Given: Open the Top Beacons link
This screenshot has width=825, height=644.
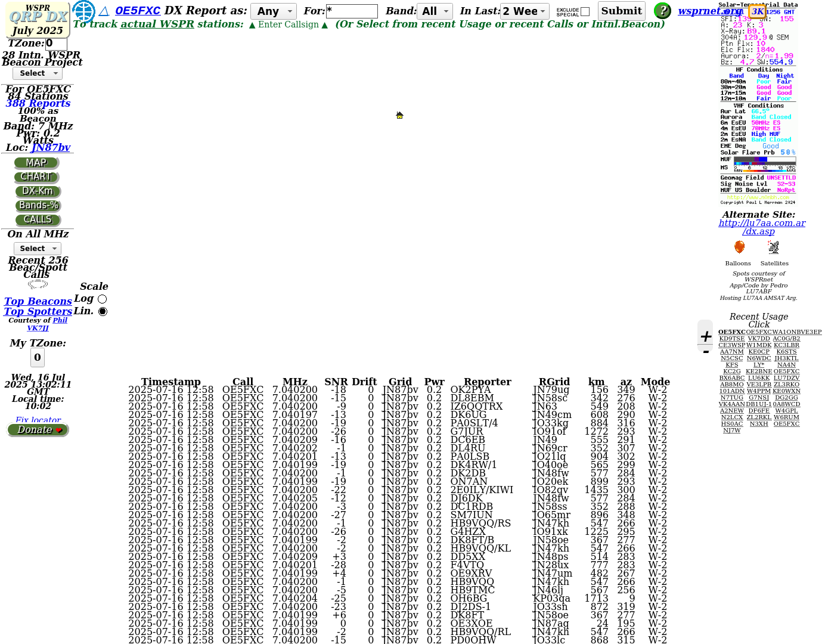Looking at the screenshot, I should point(38,302).
